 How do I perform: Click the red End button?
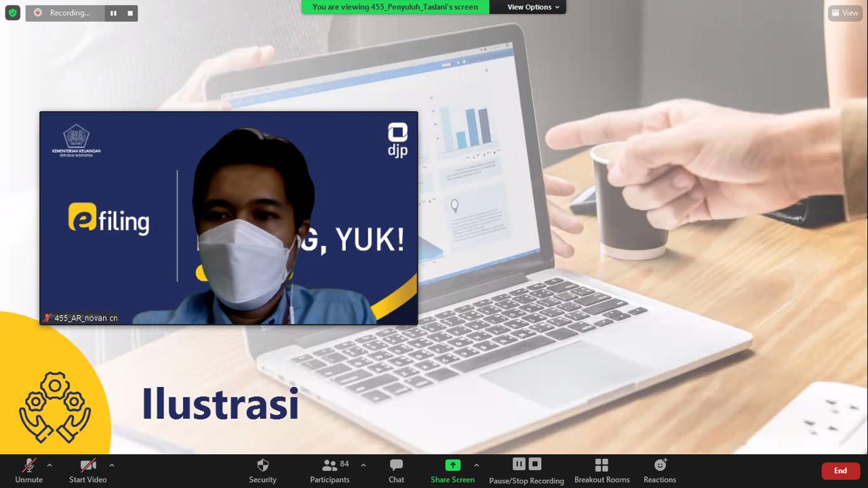point(840,470)
